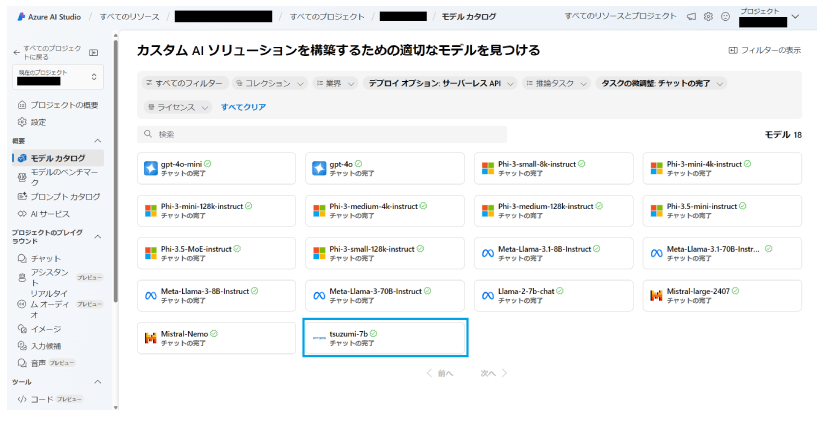Open チャット playground sidebar item
Viewport: 818px width, 421px height.
(58, 258)
